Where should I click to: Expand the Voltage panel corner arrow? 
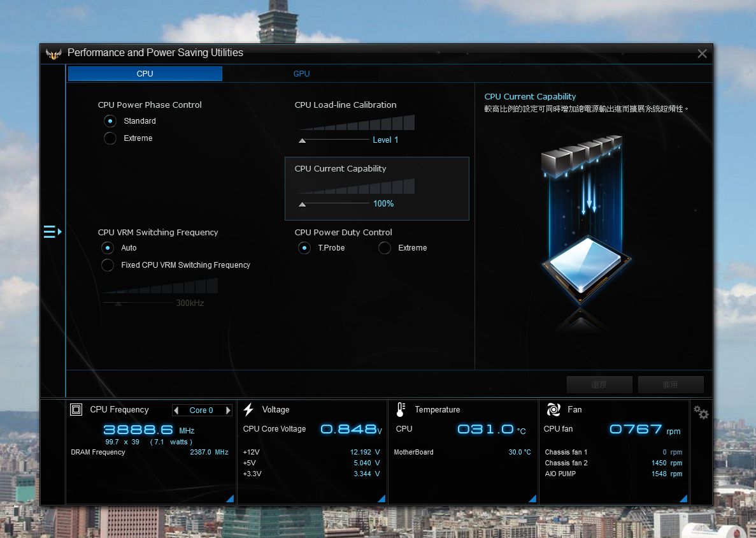(382, 498)
